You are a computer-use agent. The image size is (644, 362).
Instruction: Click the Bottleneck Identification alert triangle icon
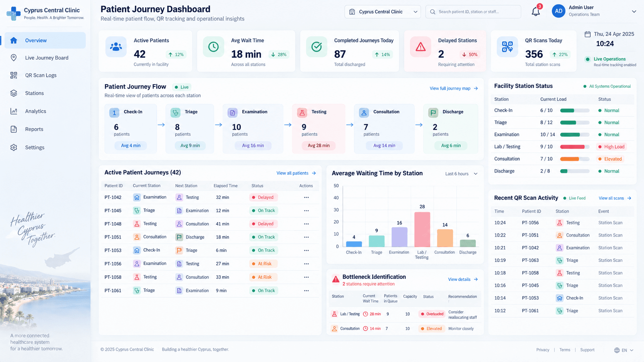336,279
